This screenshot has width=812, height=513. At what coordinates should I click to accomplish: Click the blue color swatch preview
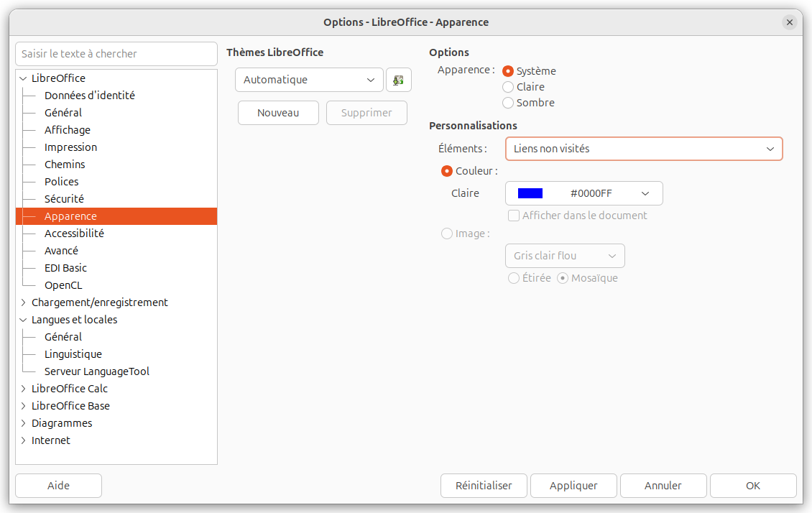point(530,193)
